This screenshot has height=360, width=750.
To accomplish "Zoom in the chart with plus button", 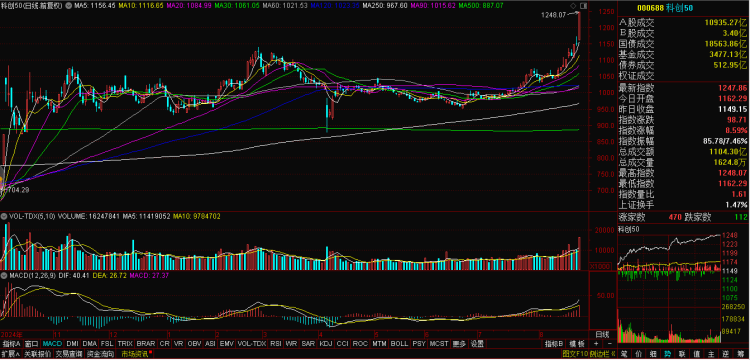I will 596,344.
